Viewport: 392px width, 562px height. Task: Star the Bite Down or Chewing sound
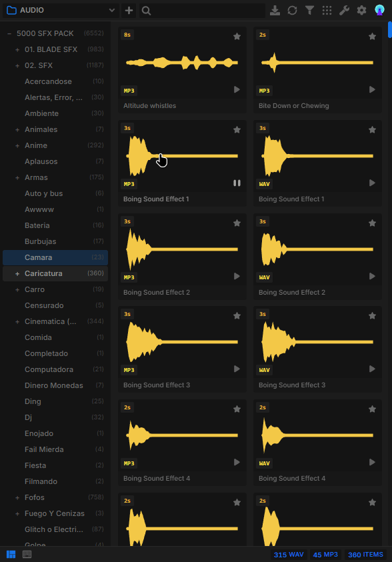coord(372,37)
